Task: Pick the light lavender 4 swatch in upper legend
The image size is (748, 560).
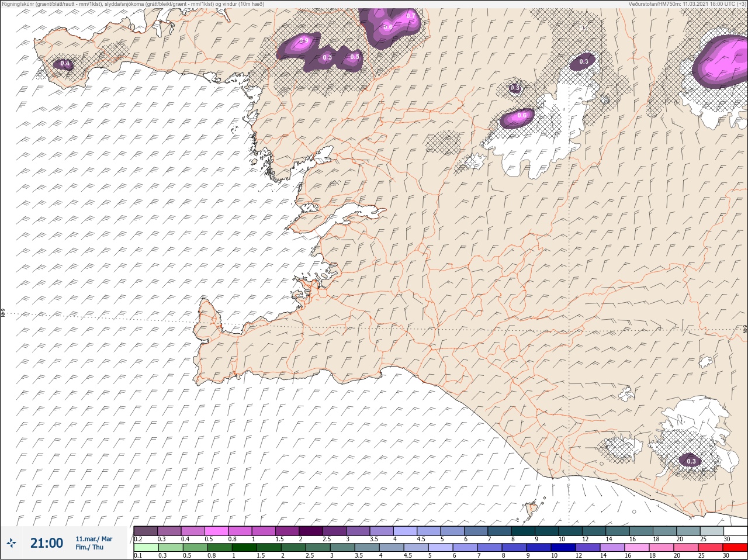Action: [406, 531]
